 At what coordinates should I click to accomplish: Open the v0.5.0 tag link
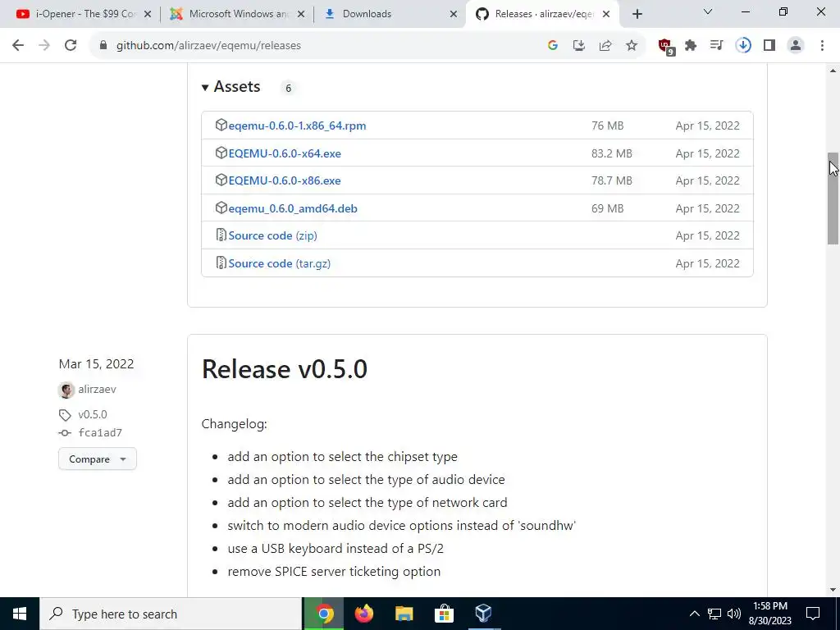coord(92,414)
